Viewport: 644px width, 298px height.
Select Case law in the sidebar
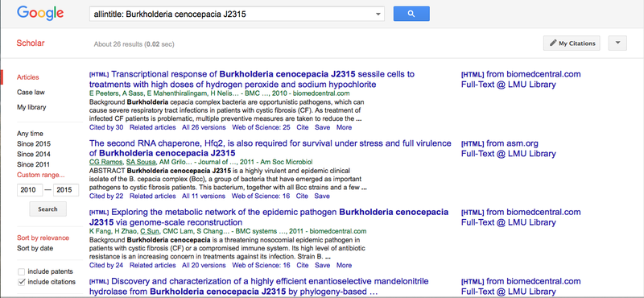(31, 92)
